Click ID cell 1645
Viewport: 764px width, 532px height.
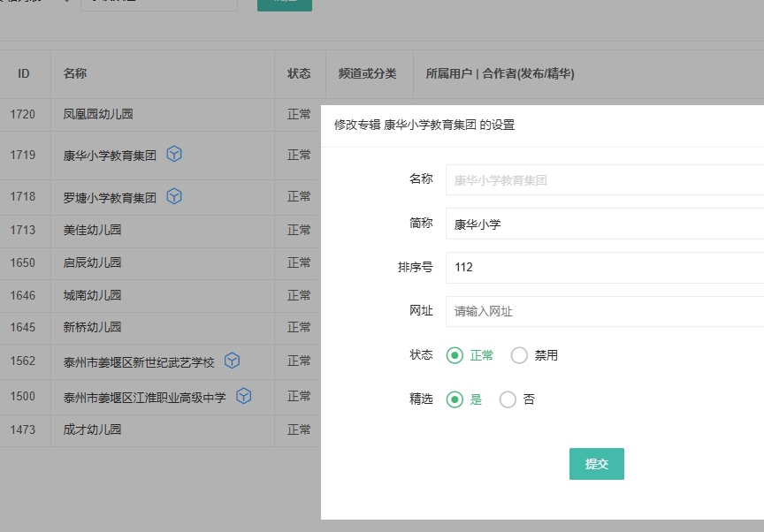(23, 327)
